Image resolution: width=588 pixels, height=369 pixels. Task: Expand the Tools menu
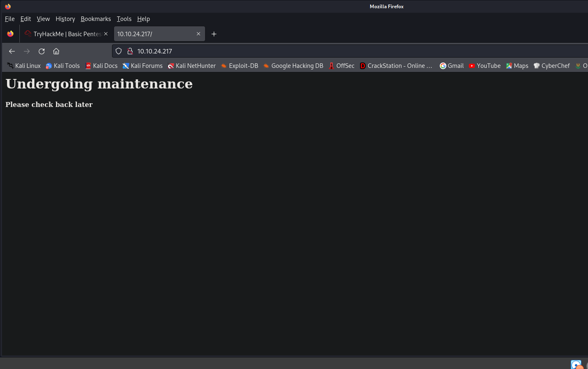[x=124, y=19]
